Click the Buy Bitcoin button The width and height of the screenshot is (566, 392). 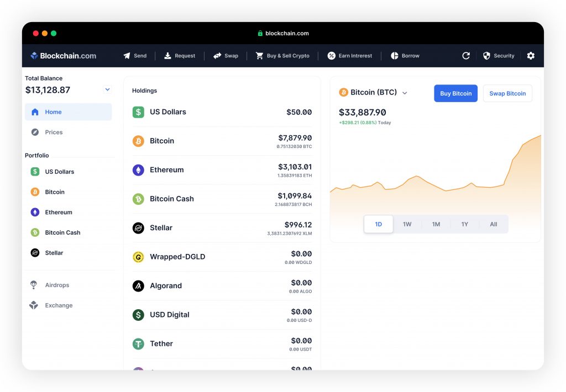455,93
